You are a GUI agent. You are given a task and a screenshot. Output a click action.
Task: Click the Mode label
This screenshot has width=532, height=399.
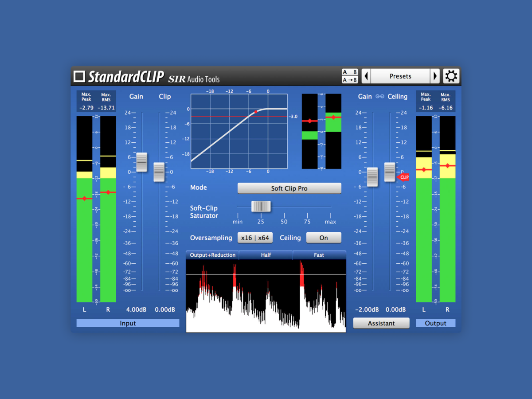[199, 188]
